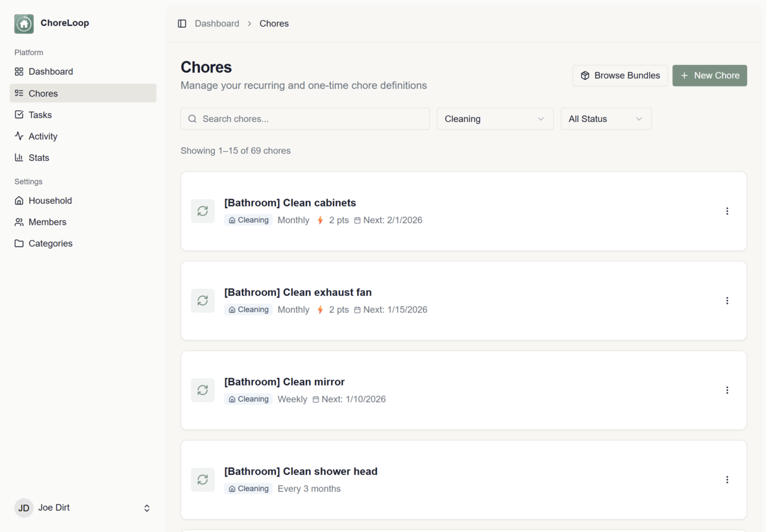Click '2 pts' on Clean exhaust fan card
The width and height of the screenshot is (766, 532).
pyautogui.click(x=339, y=310)
